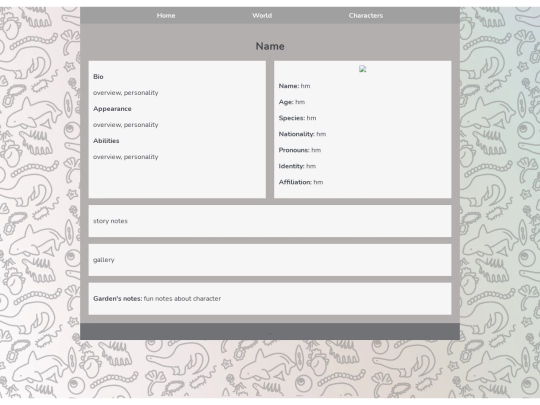Click the Abilities heading
The image size is (540, 405).
coord(106,141)
